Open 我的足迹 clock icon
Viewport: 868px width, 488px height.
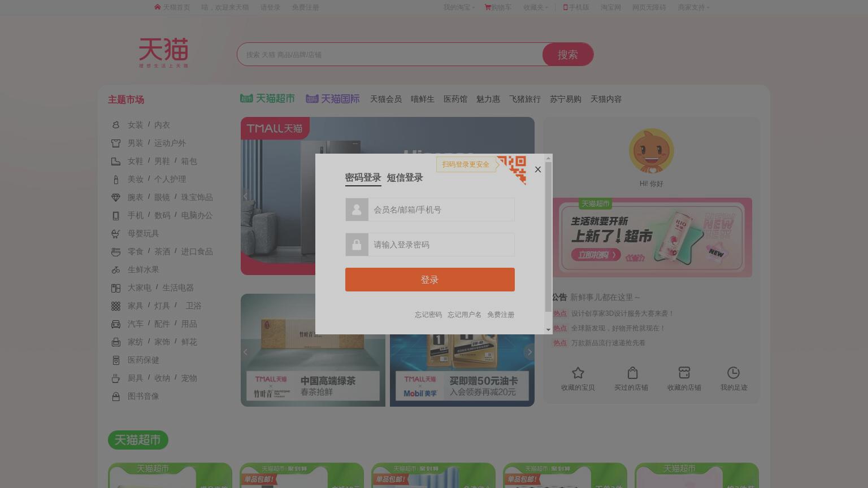tap(734, 373)
